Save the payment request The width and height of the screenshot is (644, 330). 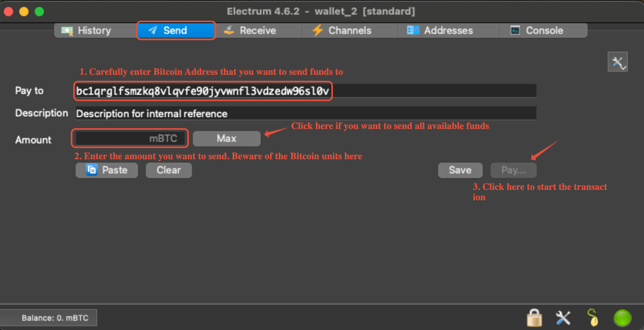(x=460, y=170)
